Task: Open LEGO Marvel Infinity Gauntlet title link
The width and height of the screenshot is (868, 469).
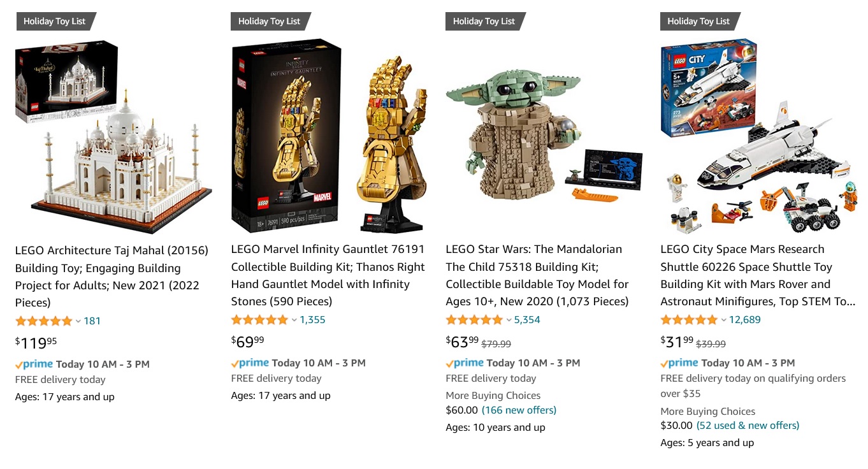Action: [x=328, y=275]
